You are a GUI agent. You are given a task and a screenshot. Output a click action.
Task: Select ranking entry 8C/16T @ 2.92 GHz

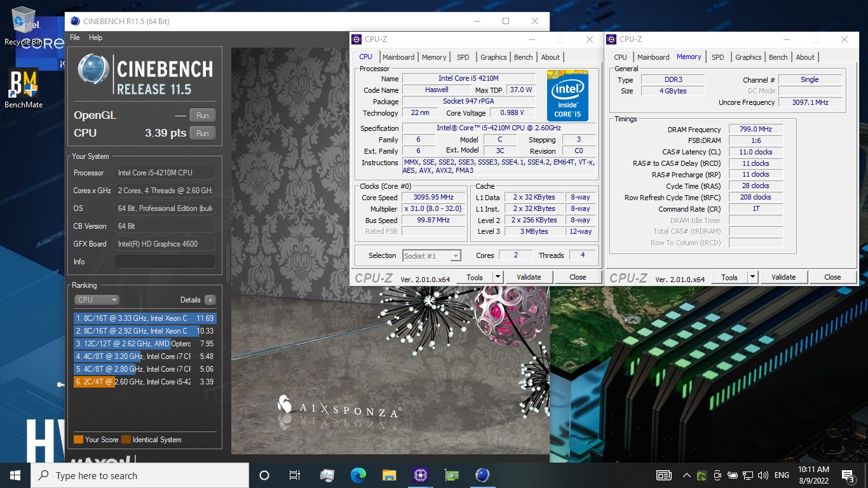point(145,331)
